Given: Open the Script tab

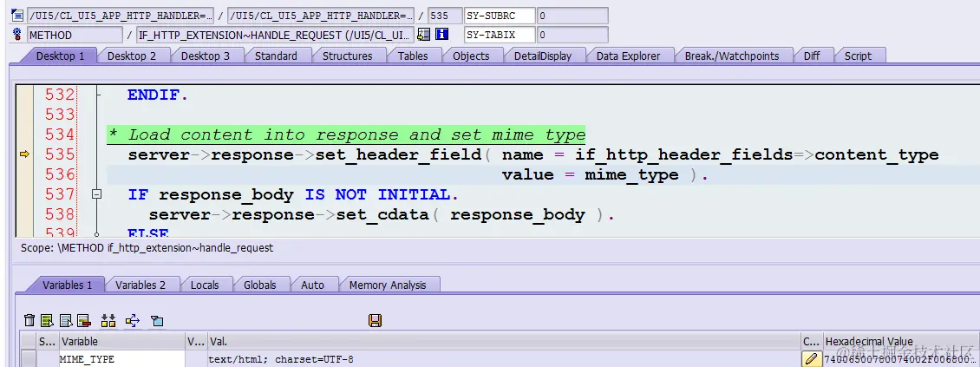Looking at the screenshot, I should (x=858, y=56).
